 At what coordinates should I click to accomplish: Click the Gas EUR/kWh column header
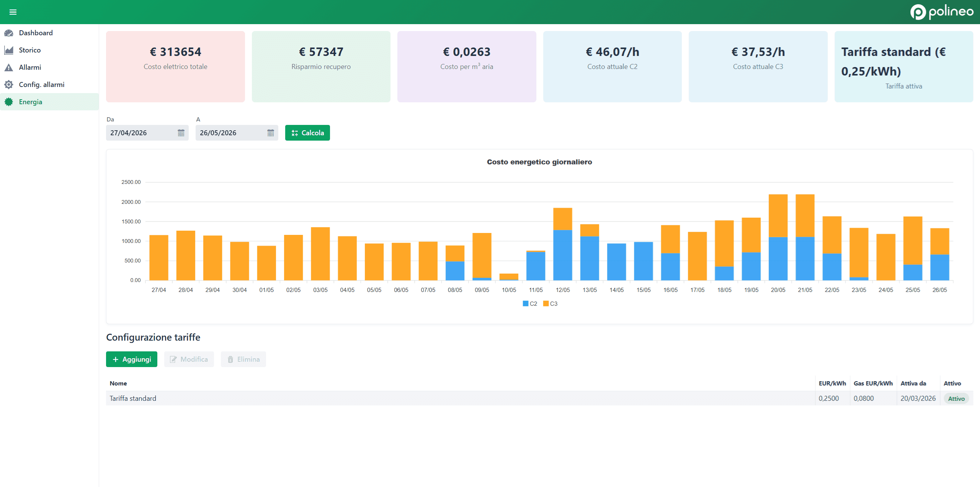click(873, 384)
